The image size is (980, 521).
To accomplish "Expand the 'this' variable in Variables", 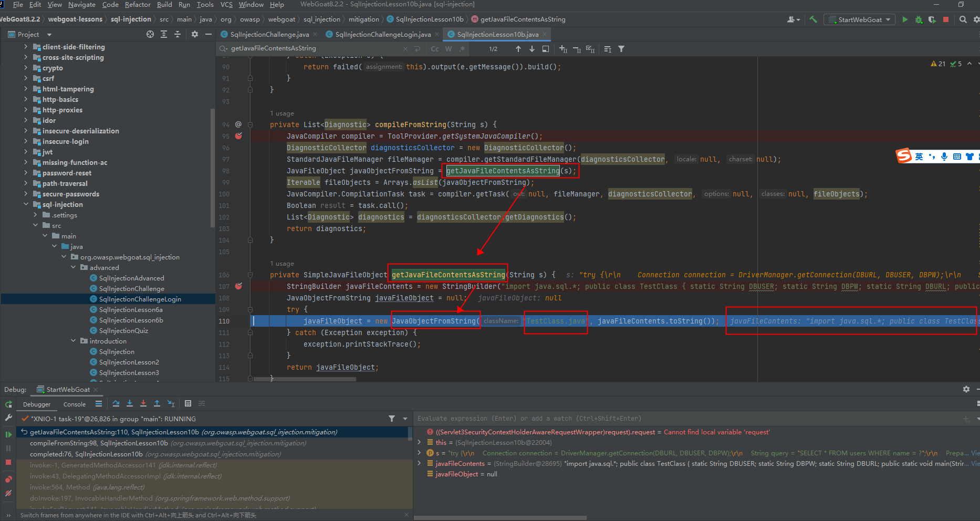I will tap(419, 442).
